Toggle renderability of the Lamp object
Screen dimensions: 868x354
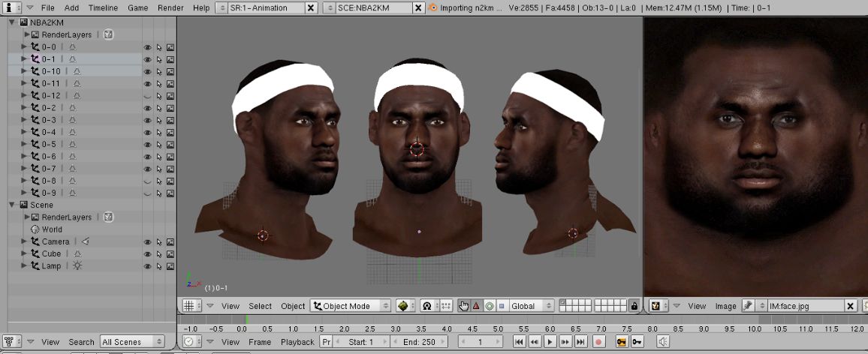pyautogui.click(x=170, y=266)
